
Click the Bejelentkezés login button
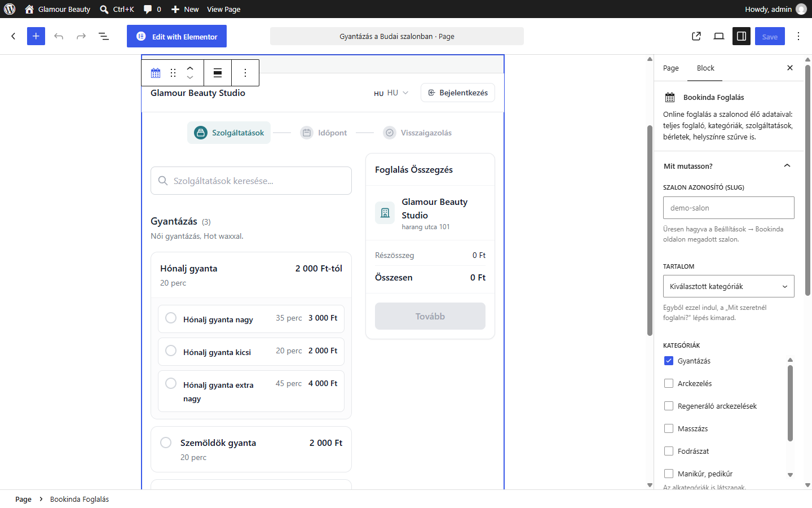point(458,93)
